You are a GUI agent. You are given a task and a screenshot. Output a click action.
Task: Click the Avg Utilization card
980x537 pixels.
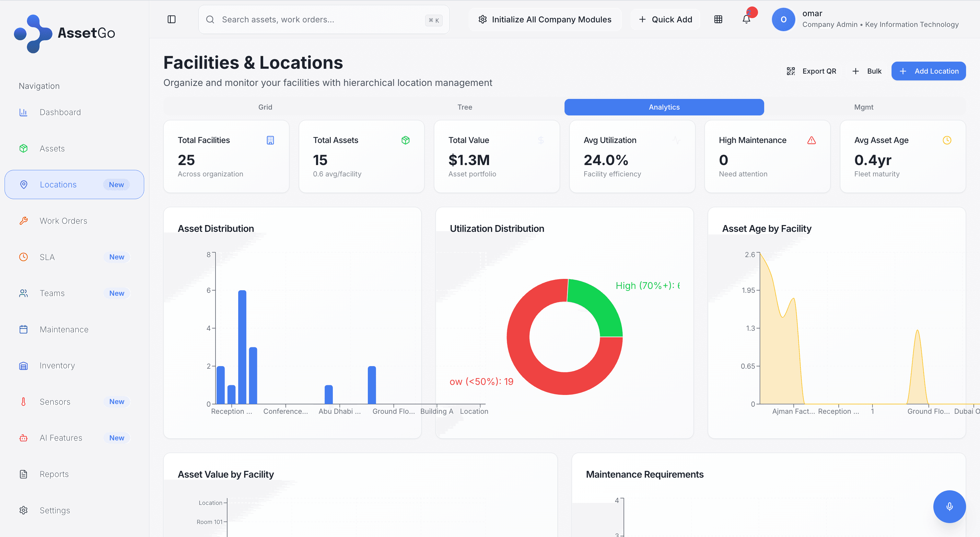click(x=632, y=156)
